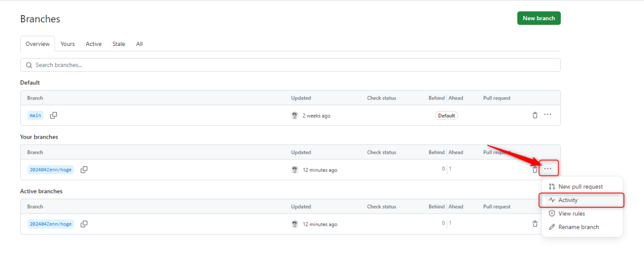Focus the Search branches field
644x253 pixels.
(290, 65)
